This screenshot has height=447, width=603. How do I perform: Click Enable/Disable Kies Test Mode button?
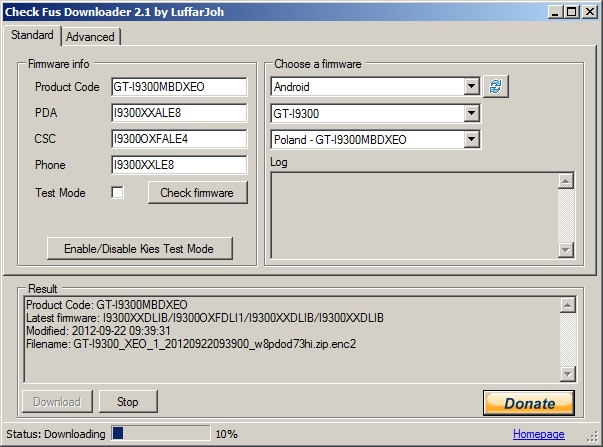[x=139, y=249]
